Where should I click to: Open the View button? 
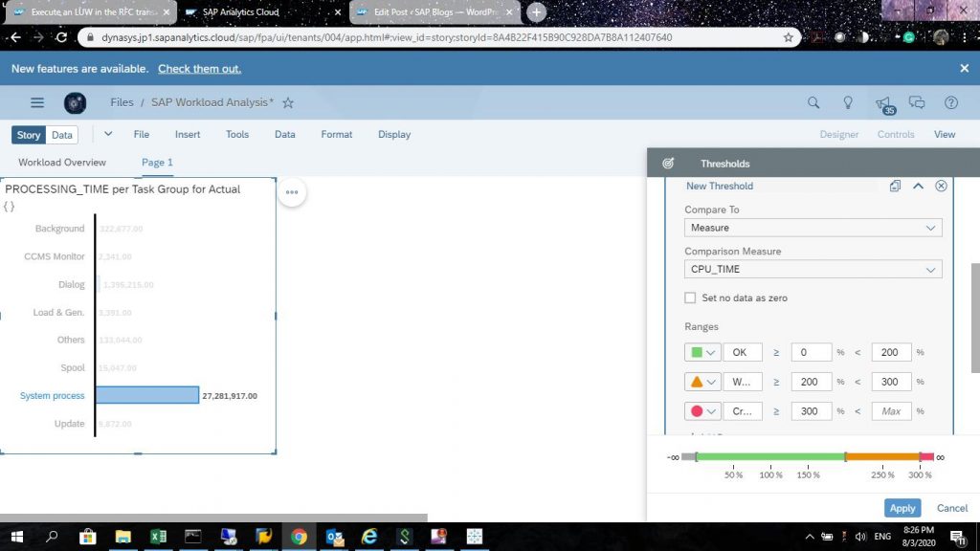point(945,134)
